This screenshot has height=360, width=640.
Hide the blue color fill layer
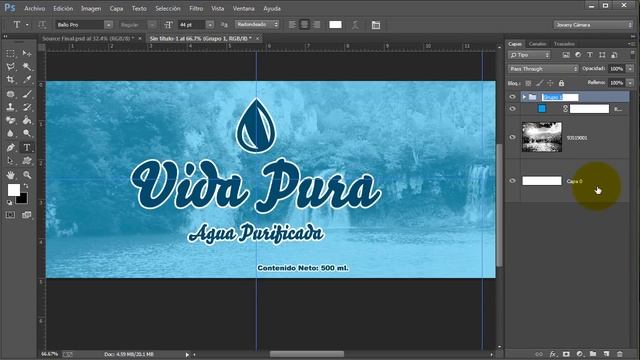(513, 109)
